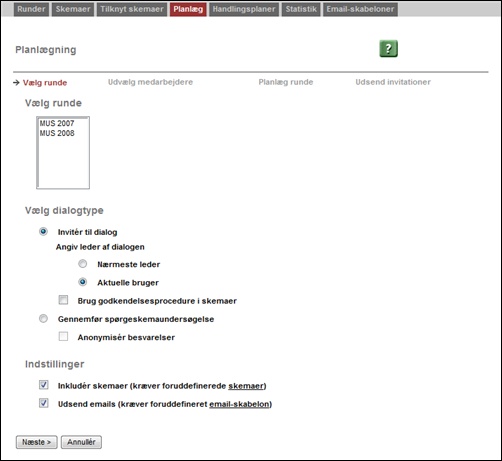Uncheck the Udsend emails checkbox
The width and height of the screenshot is (502, 461).
pyautogui.click(x=44, y=403)
